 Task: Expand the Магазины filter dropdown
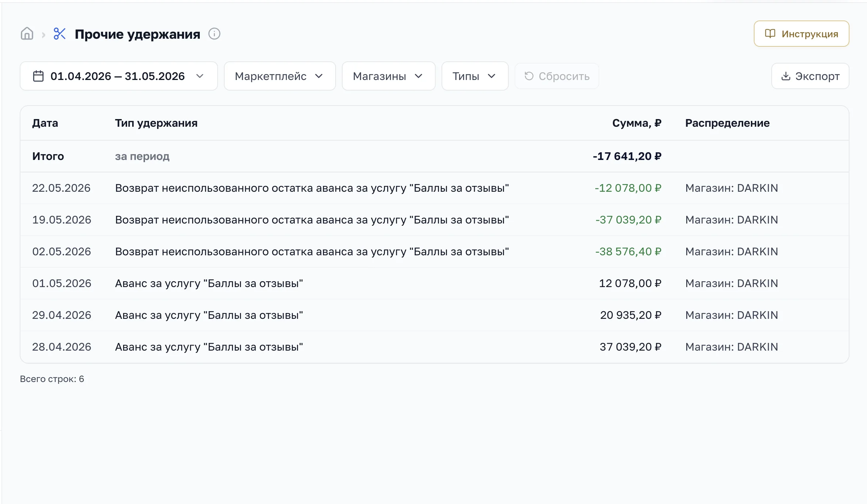389,76
